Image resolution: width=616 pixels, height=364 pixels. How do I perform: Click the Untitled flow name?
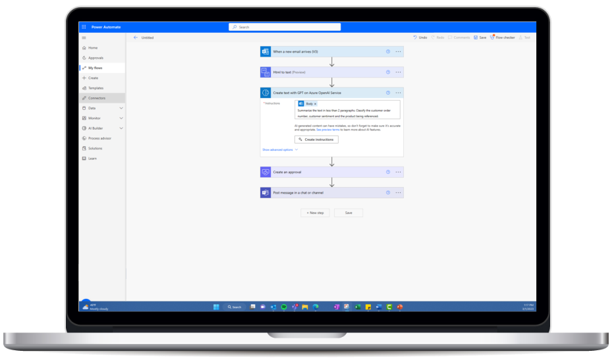148,38
